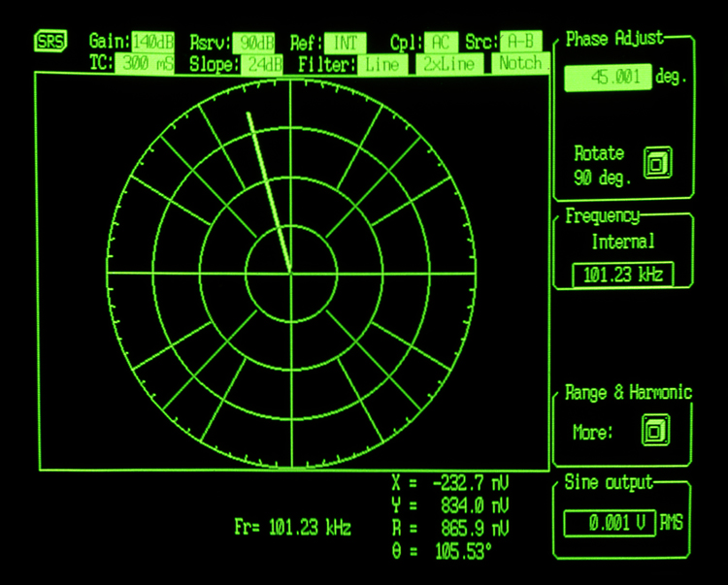Open the Slope 24dB setting

point(263,65)
